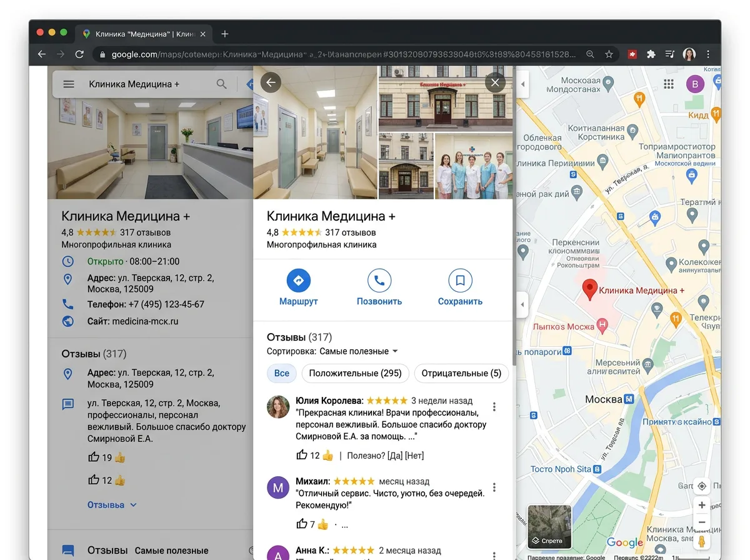Click the collapse arrow beside the map pin
Screen dimensions: 750x560
[x=522, y=306]
